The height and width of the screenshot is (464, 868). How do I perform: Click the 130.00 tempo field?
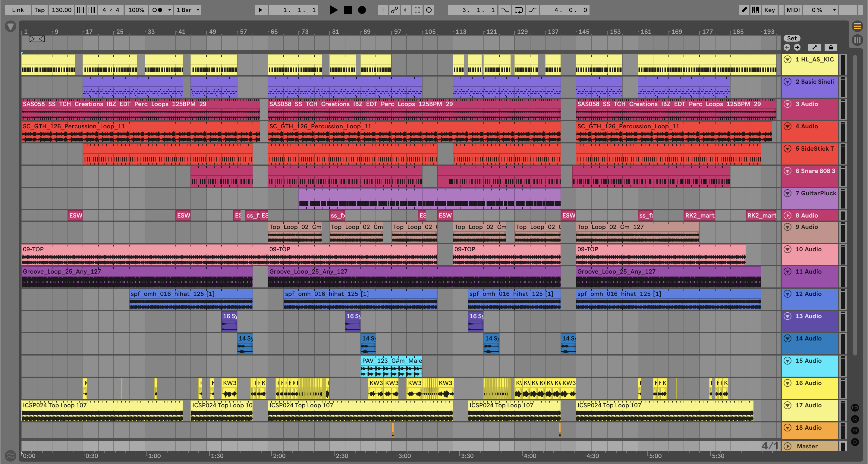point(61,10)
